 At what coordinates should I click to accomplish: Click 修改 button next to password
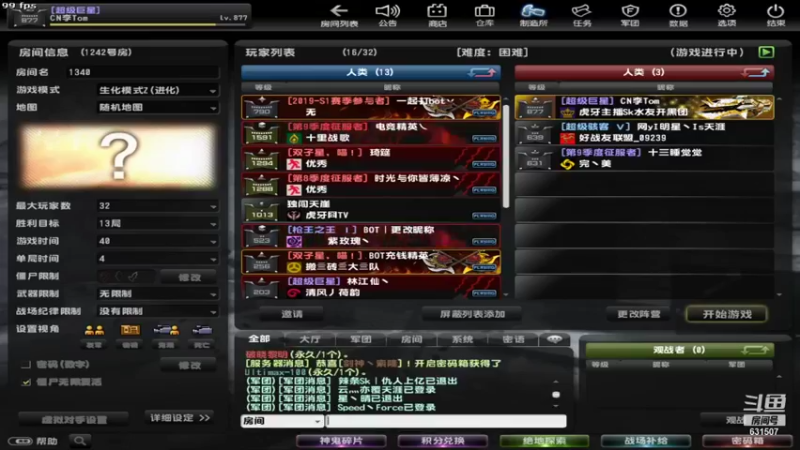pyautogui.click(x=189, y=365)
